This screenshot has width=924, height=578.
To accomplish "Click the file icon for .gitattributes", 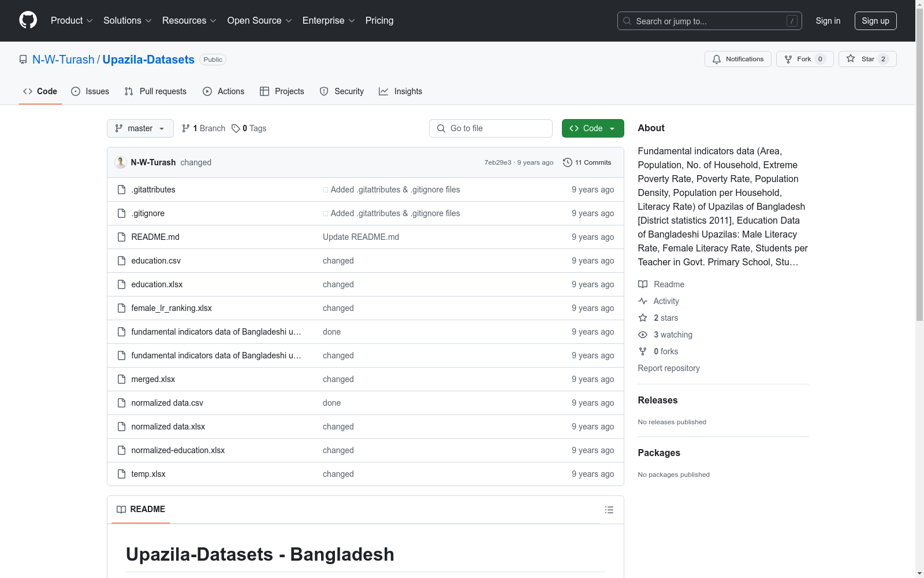I will (121, 190).
